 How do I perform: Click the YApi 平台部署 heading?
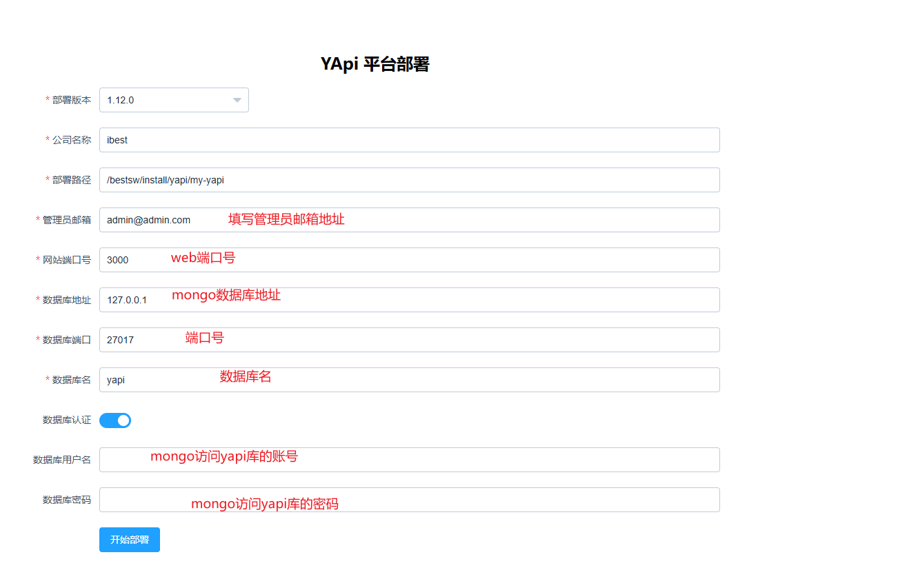375,64
